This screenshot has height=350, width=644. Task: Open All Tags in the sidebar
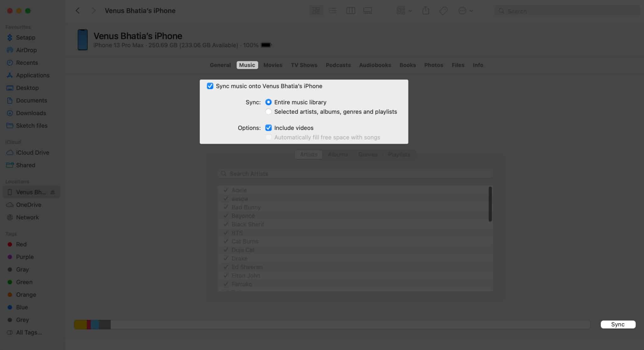click(x=29, y=332)
